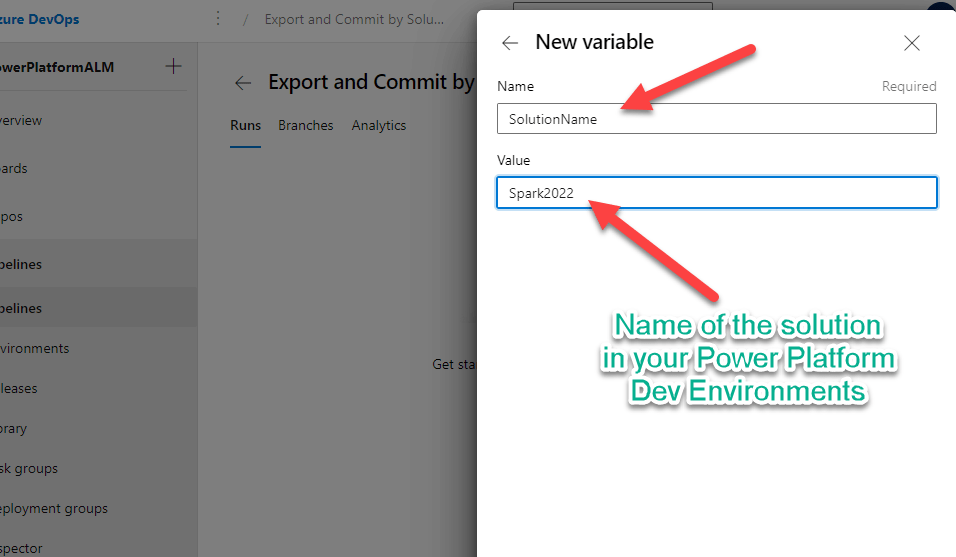
Task: Click the plus icon beside PowerPlatformALM
Action: (173, 67)
